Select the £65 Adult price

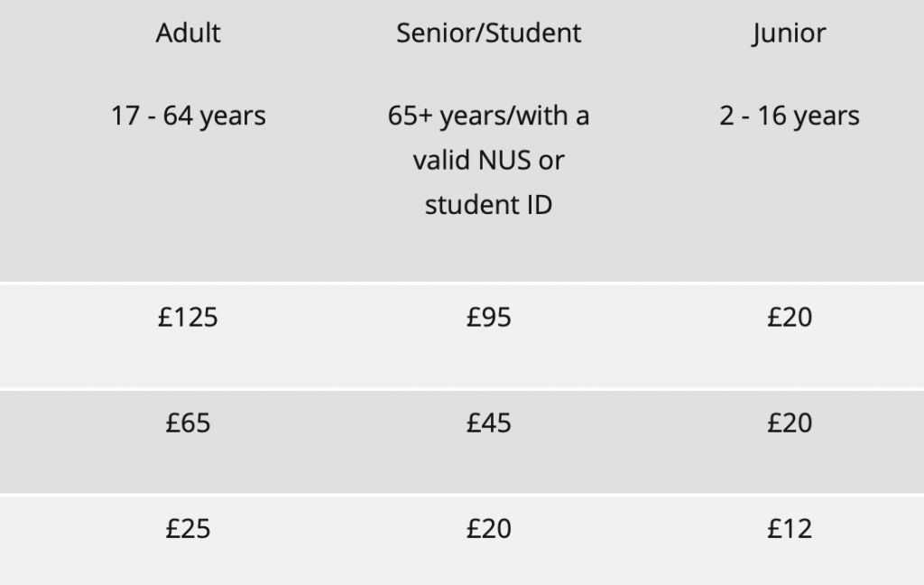(188, 423)
